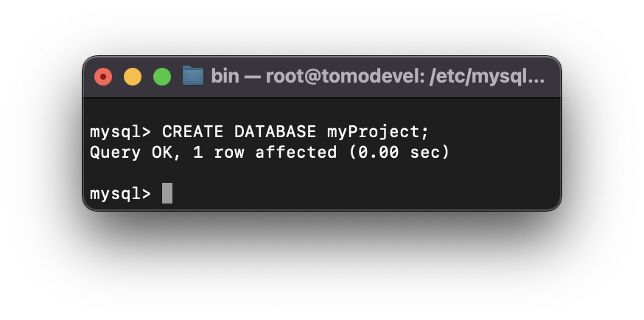The height and width of the screenshot is (320, 644).
Task: Click the word affected in output
Action: tap(296, 153)
